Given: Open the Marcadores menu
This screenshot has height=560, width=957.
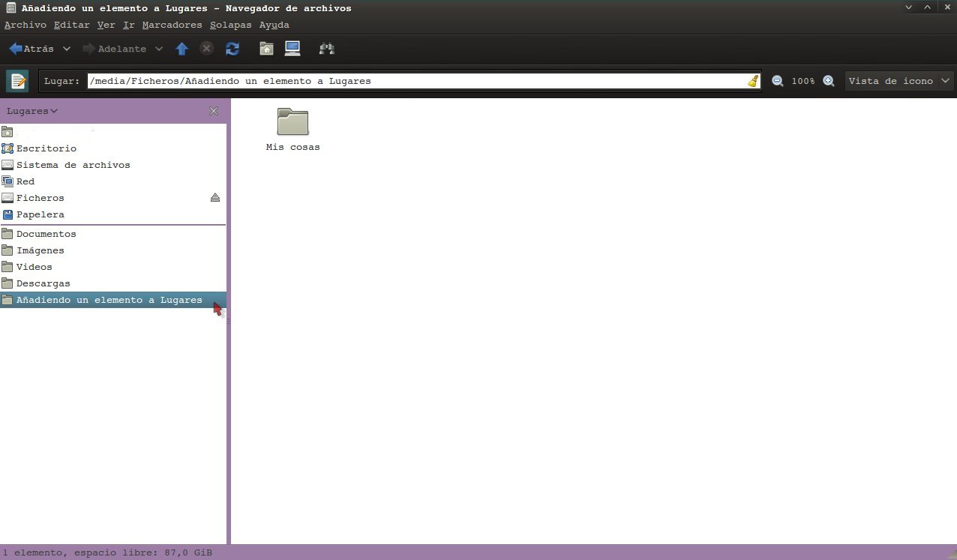Looking at the screenshot, I should 172,25.
